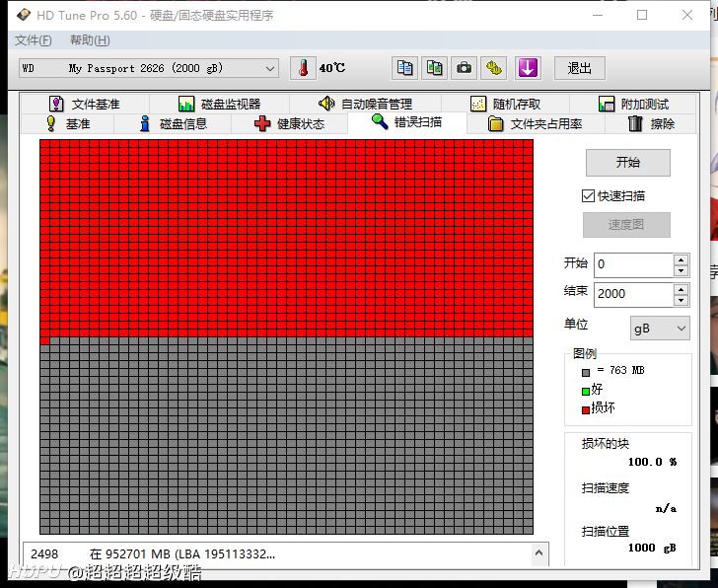This screenshot has width=718, height=588.
Task: Toggle the 快速扫描 checkbox
Action: pyautogui.click(x=588, y=196)
